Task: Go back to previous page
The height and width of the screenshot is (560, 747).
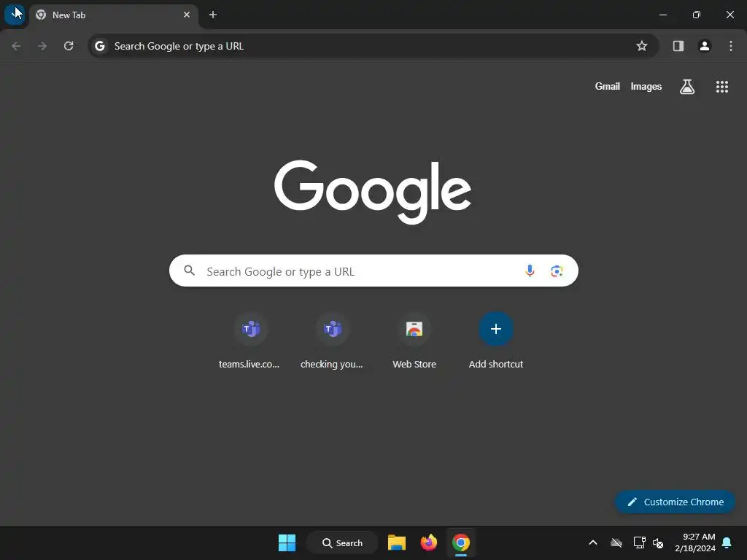Action: [16, 46]
